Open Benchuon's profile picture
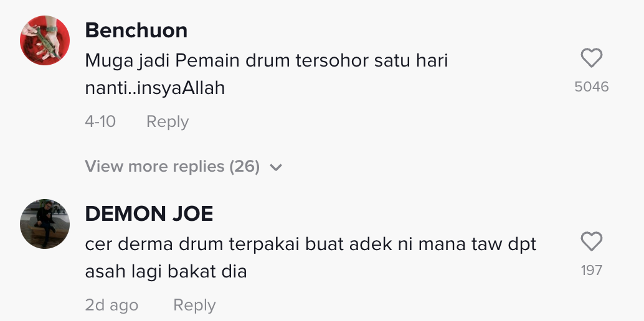This screenshot has width=644, height=321. 45,40
